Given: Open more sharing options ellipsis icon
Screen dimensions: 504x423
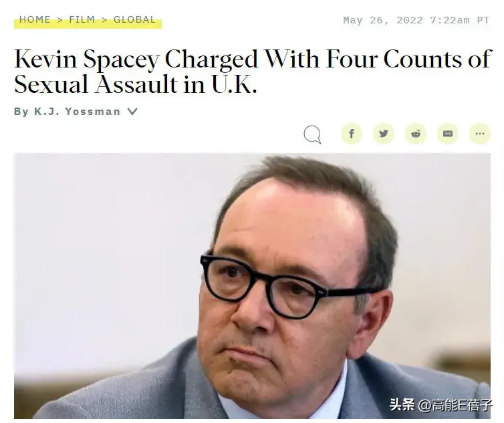Looking at the screenshot, I should point(480,134).
